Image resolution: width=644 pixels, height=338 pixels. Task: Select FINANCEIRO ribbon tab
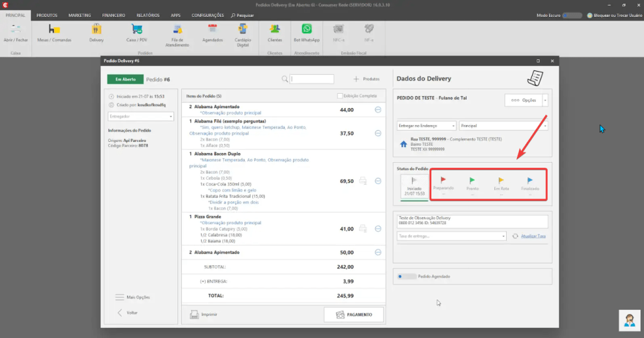coord(114,15)
